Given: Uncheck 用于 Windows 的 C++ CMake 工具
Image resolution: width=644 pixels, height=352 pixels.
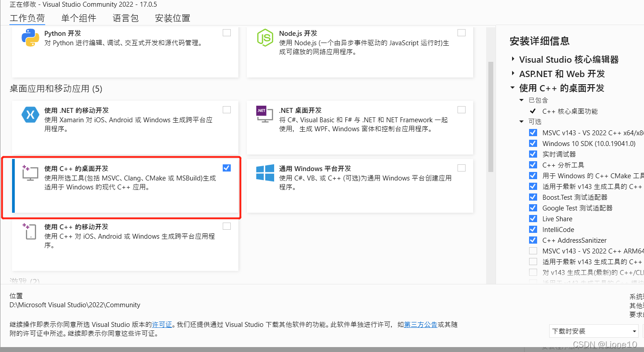Looking at the screenshot, I should pos(533,176).
